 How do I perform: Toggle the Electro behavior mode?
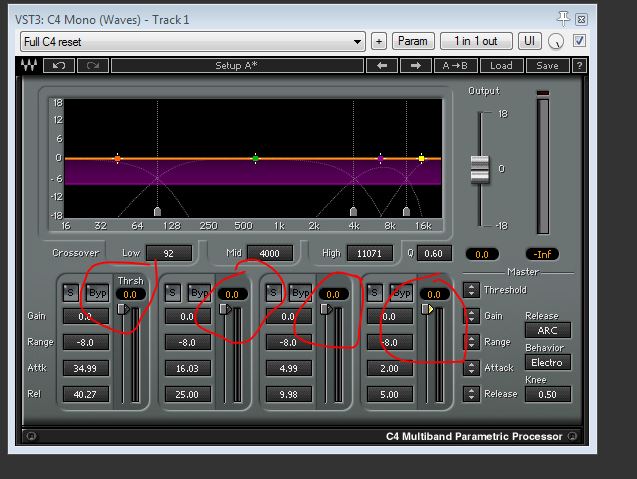point(548,362)
